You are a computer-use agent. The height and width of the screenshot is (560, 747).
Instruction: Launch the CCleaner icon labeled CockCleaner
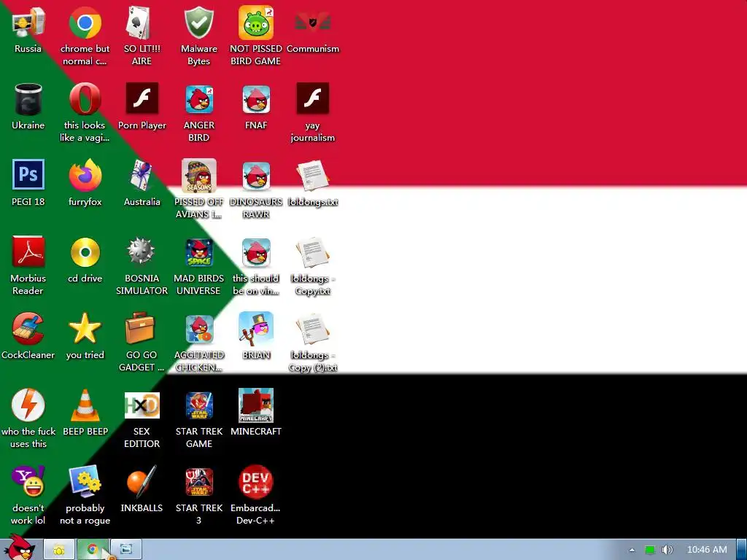pyautogui.click(x=28, y=328)
